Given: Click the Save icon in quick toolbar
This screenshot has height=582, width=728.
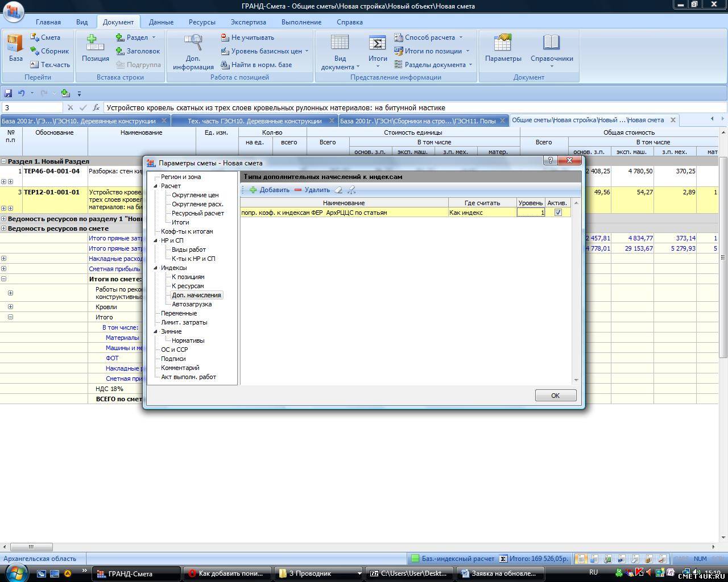Looking at the screenshot, I should click(x=8, y=93).
